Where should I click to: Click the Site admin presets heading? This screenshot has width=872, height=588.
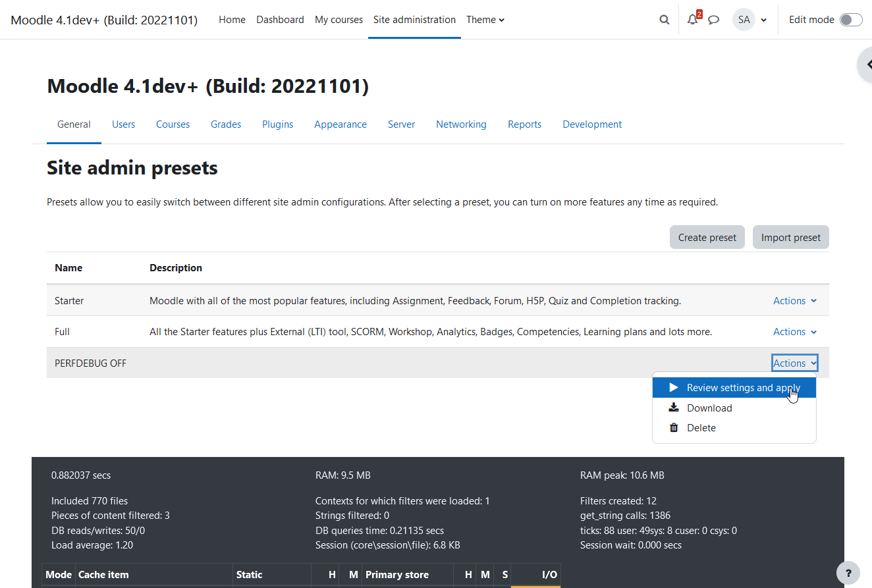pos(132,168)
